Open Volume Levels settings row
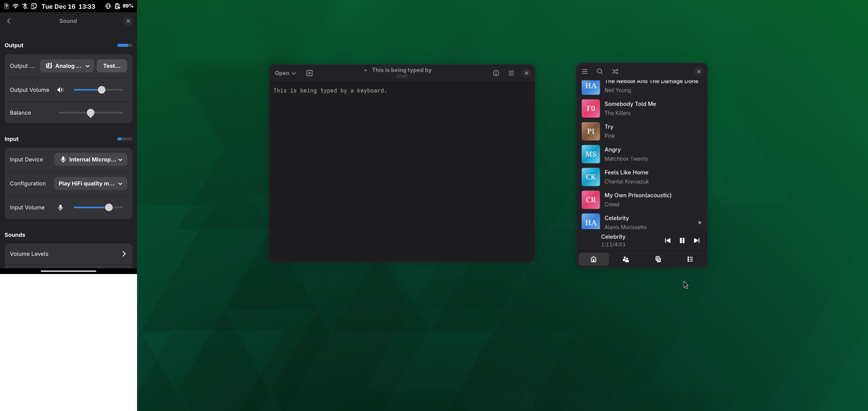Screen dimensions: 868x411 [68, 254]
